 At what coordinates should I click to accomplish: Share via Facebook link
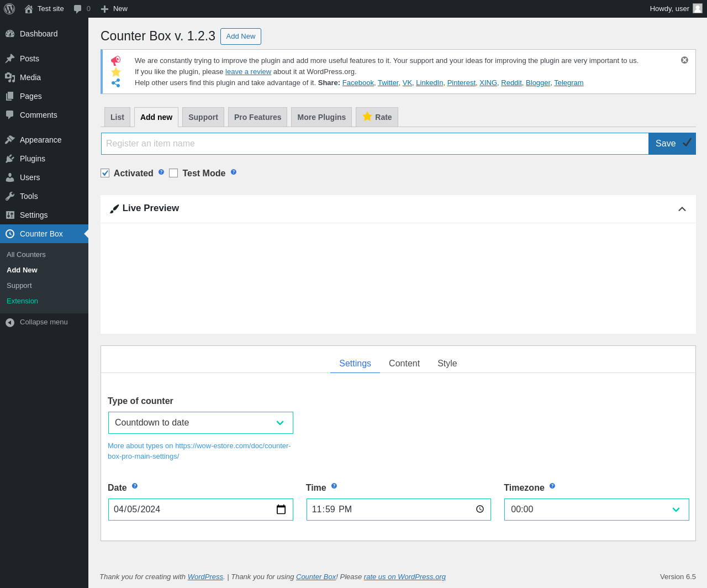click(x=358, y=83)
